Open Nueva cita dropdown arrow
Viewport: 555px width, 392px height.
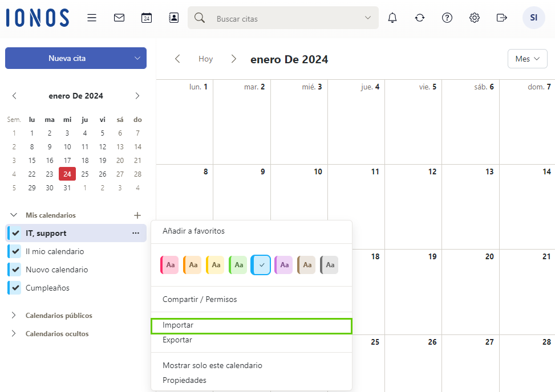click(x=137, y=58)
